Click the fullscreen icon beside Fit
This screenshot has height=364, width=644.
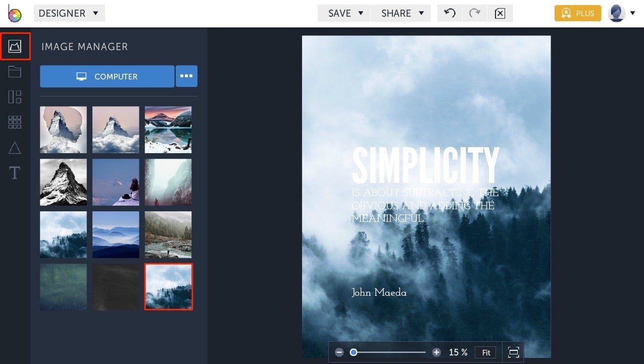pyautogui.click(x=513, y=352)
